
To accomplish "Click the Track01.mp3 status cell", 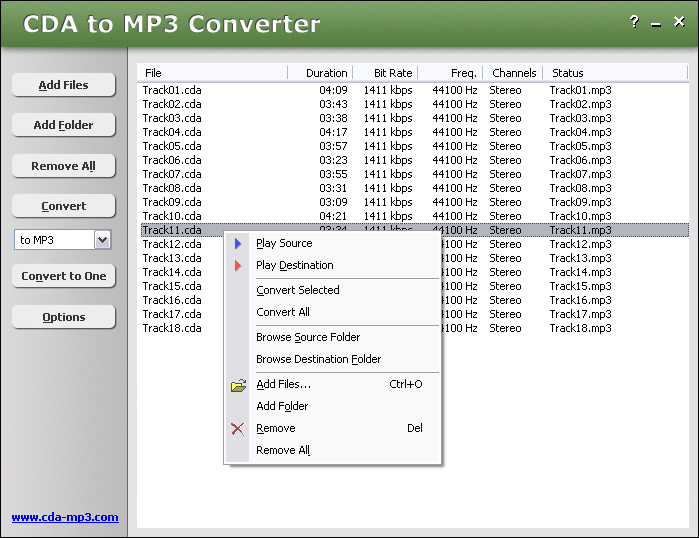I will 580,90.
